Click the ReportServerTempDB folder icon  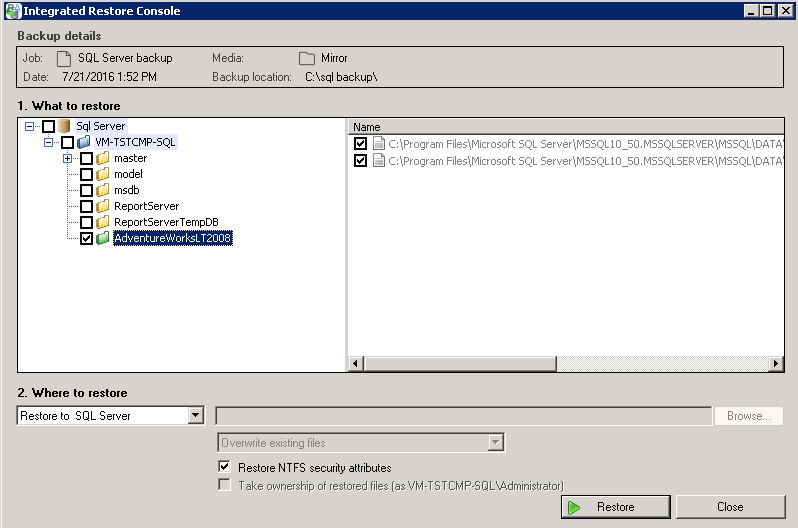[x=103, y=222]
